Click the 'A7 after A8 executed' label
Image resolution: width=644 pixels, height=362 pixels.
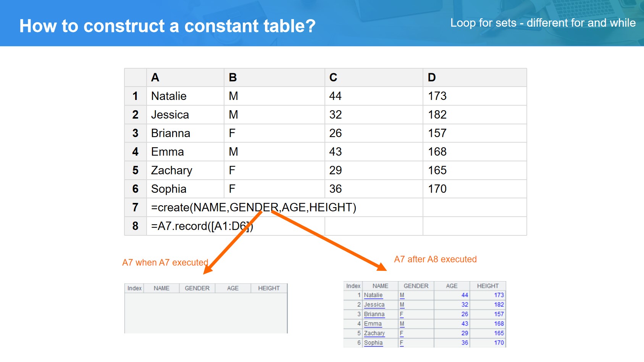coord(435,259)
